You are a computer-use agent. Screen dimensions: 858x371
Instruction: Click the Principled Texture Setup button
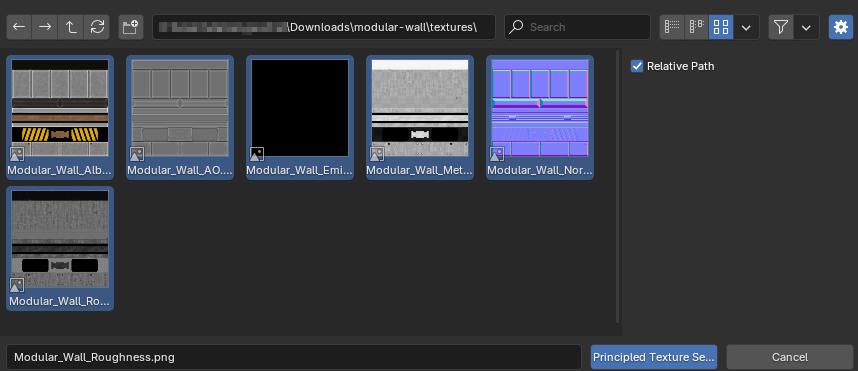click(654, 357)
